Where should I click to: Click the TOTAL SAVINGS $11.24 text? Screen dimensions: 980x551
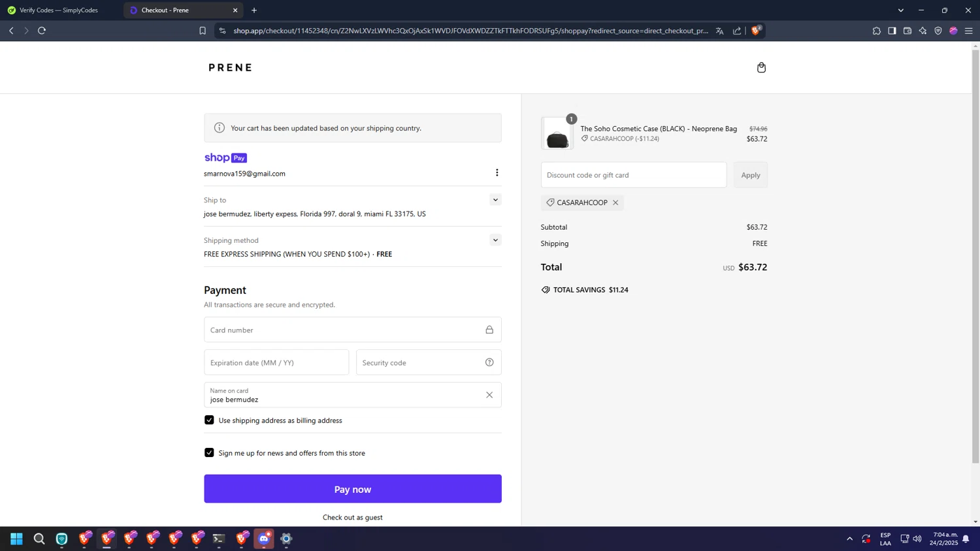(x=591, y=290)
